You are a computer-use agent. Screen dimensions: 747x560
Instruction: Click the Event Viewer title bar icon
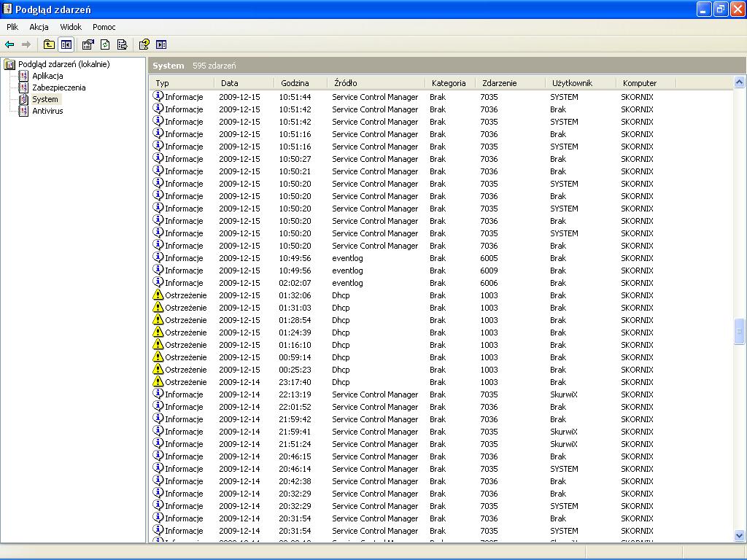(7, 9)
